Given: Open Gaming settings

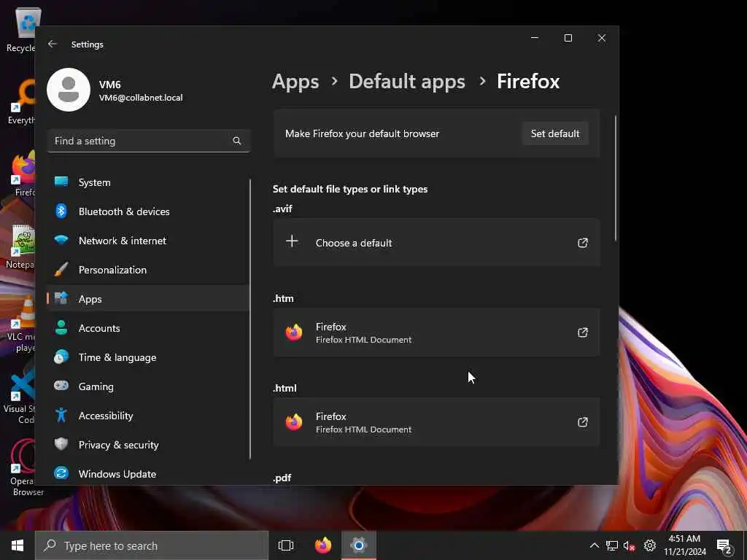Looking at the screenshot, I should 148,386.
